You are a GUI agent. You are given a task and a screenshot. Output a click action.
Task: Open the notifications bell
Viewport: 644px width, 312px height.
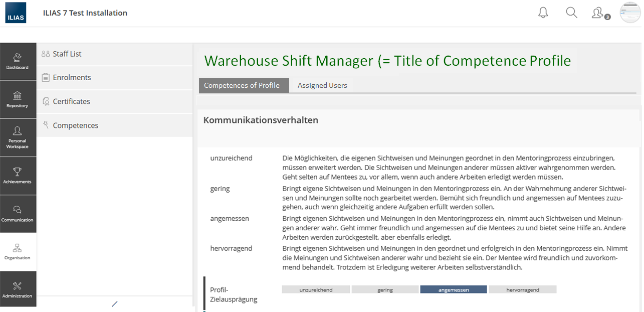click(x=543, y=13)
